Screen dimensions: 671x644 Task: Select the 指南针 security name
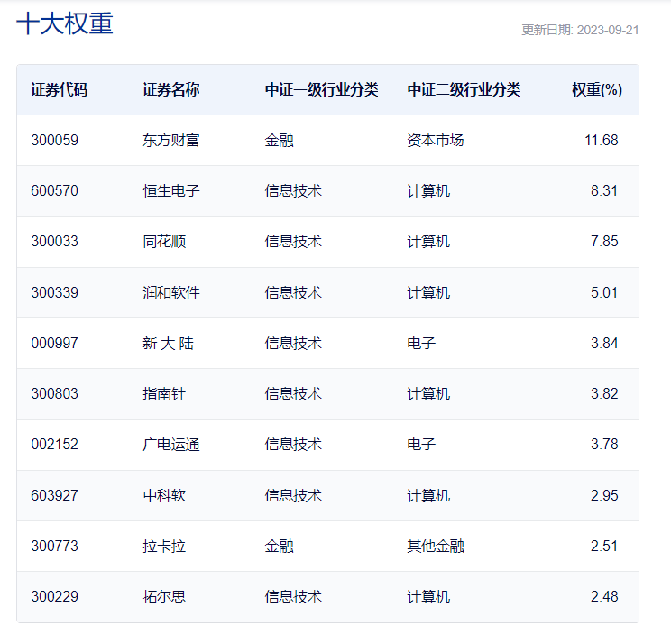(x=164, y=394)
